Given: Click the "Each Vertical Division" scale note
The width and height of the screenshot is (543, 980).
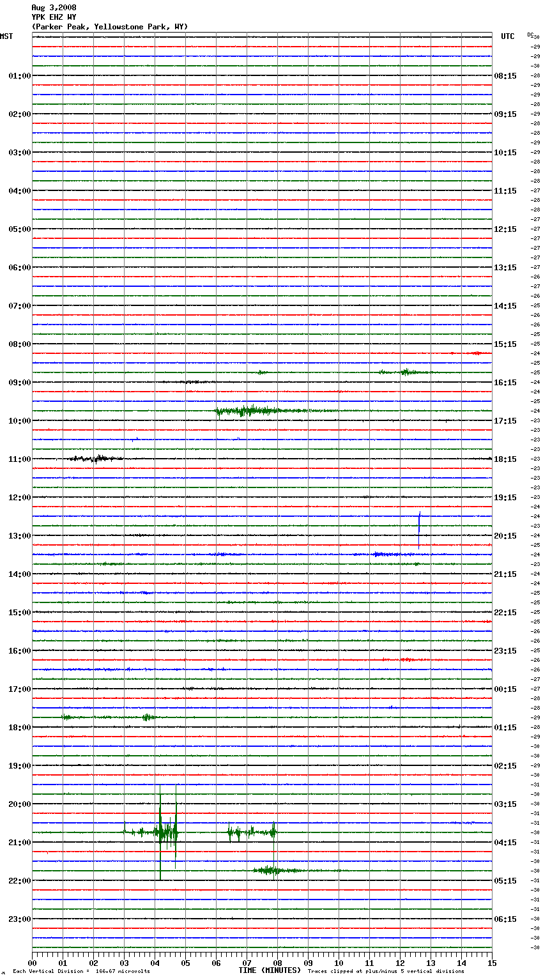Looking at the screenshot, I should (82, 971).
